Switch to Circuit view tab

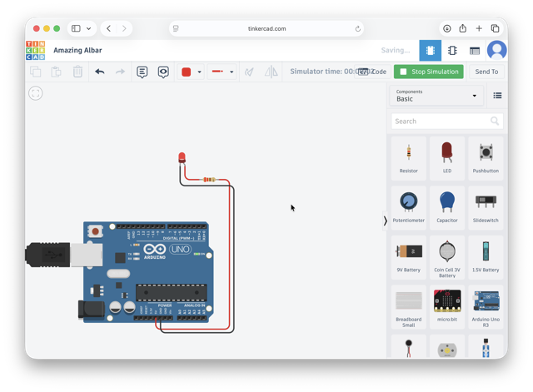(430, 51)
